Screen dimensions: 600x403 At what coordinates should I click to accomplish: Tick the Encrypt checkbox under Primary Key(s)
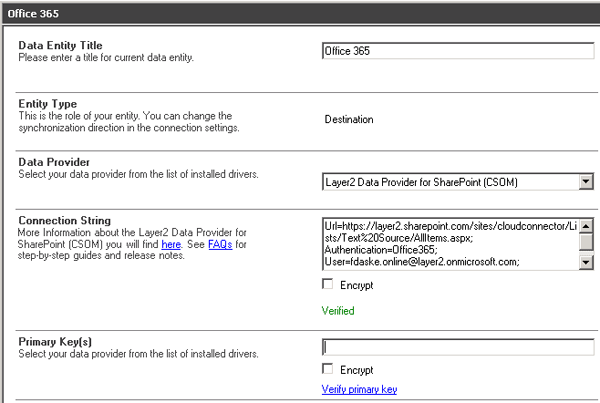point(327,368)
